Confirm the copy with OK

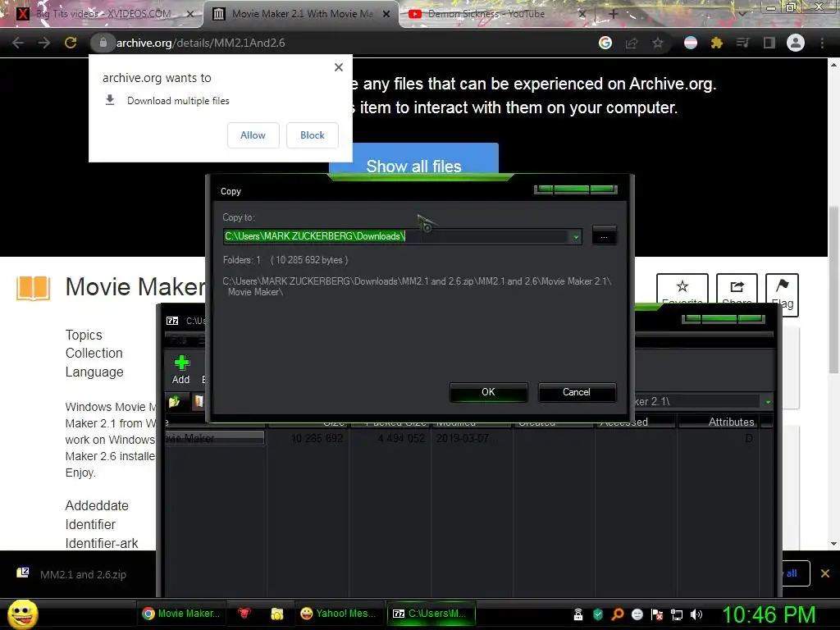(x=488, y=392)
